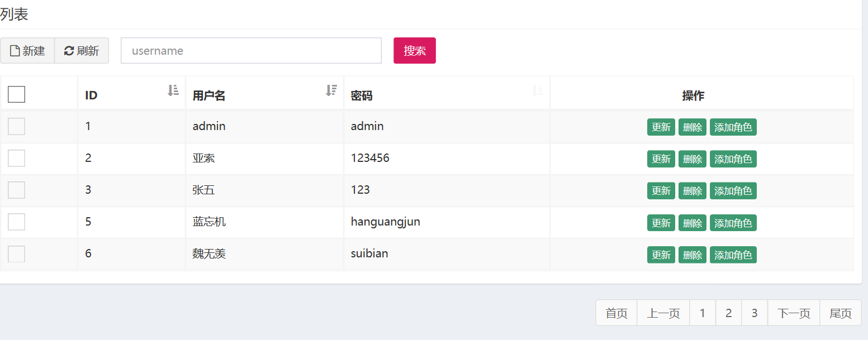Add role to 张五 with 添加角色
868x340 pixels.
(733, 191)
